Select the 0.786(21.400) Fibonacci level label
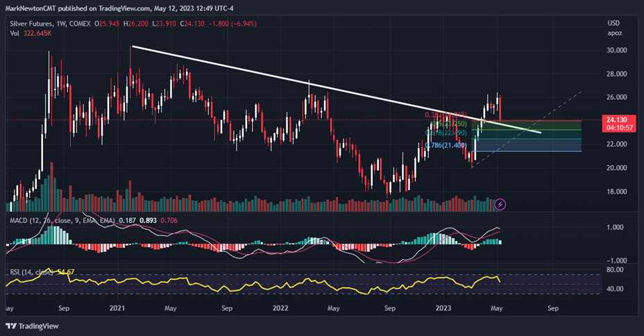644x336 pixels. (x=446, y=145)
